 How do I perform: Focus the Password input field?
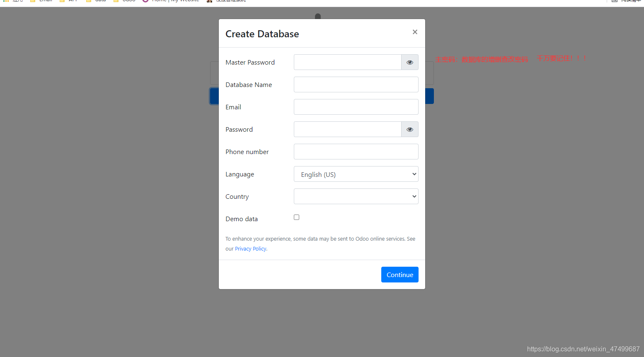(347, 129)
